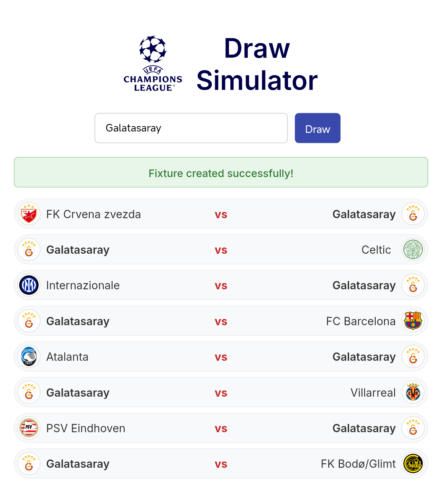
Task: Click the Atalanta club crest
Action: pos(29,357)
